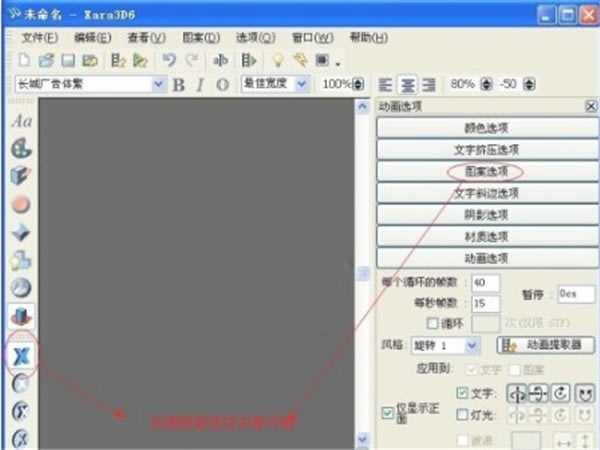Click the Redo arrow icon
This screenshot has height=450, width=600.
(191, 60)
